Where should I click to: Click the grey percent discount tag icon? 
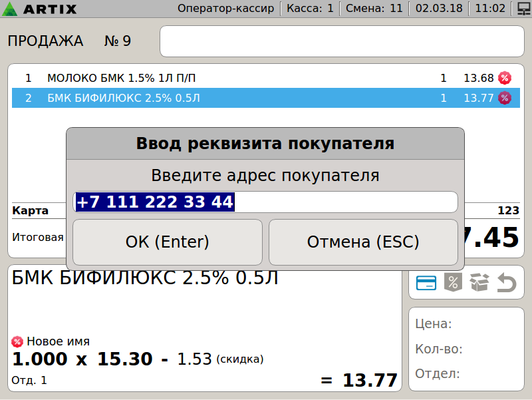click(x=453, y=282)
